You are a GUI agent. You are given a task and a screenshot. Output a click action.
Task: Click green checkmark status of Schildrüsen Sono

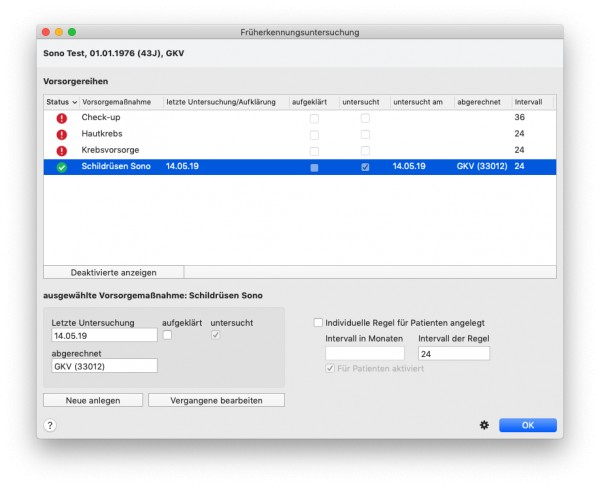[62, 167]
